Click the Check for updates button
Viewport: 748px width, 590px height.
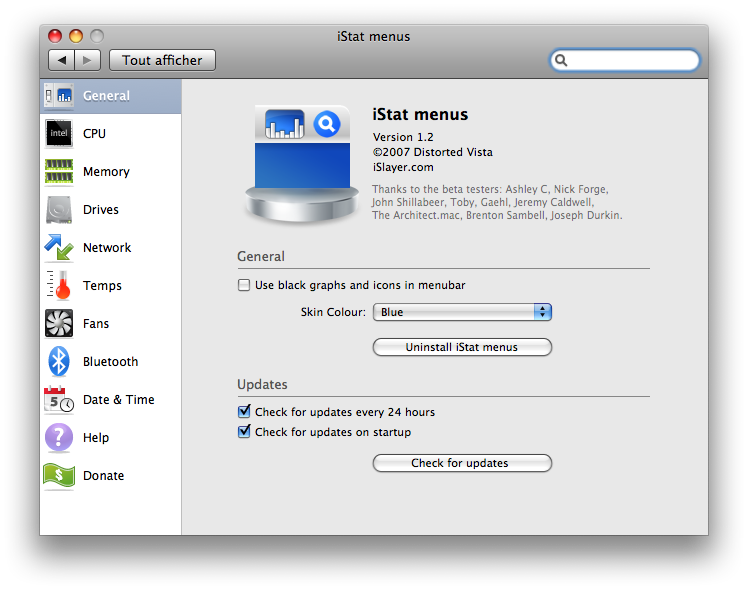pos(462,463)
